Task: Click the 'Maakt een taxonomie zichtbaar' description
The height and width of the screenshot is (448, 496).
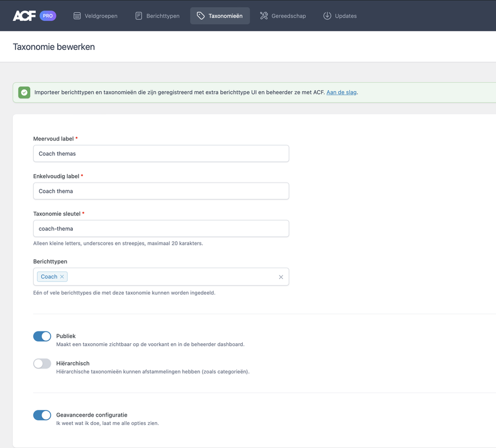Action: pos(150,344)
